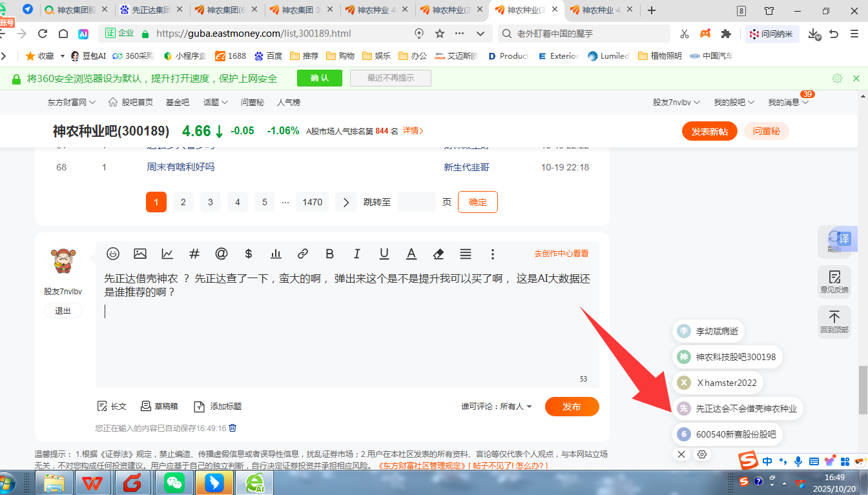Click the 最近不再提示 button

pyautogui.click(x=391, y=78)
